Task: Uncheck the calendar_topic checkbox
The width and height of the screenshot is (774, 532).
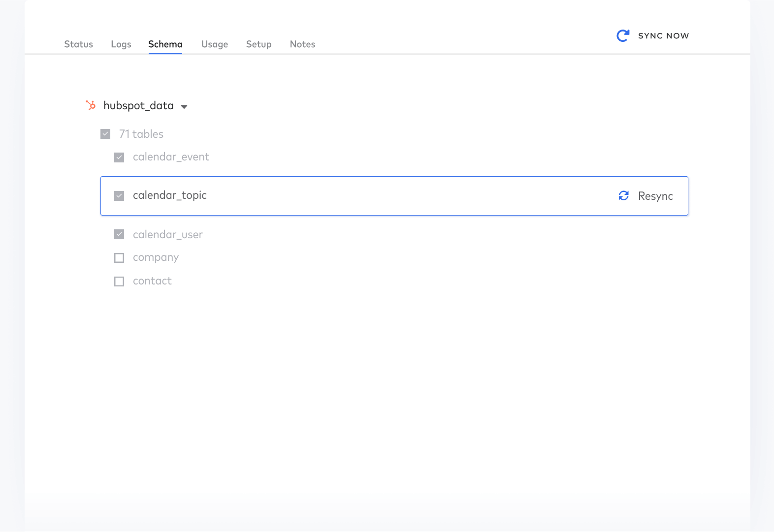Action: tap(119, 196)
